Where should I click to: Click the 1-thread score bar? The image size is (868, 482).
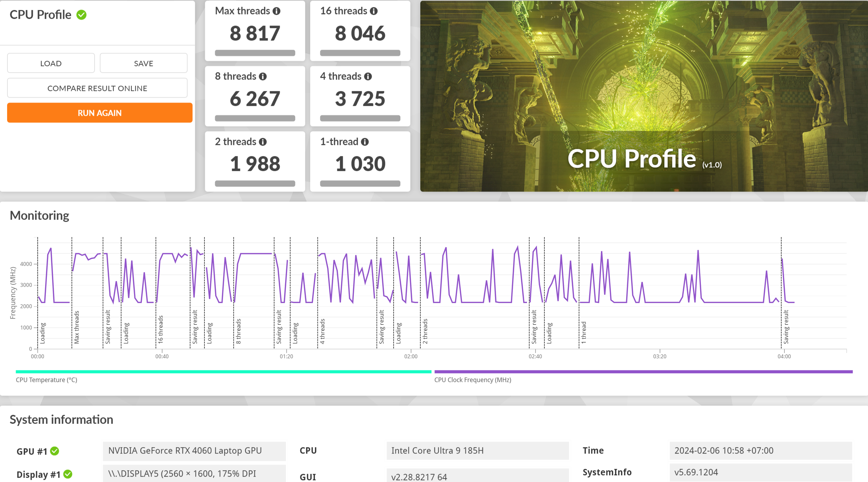pos(360,184)
